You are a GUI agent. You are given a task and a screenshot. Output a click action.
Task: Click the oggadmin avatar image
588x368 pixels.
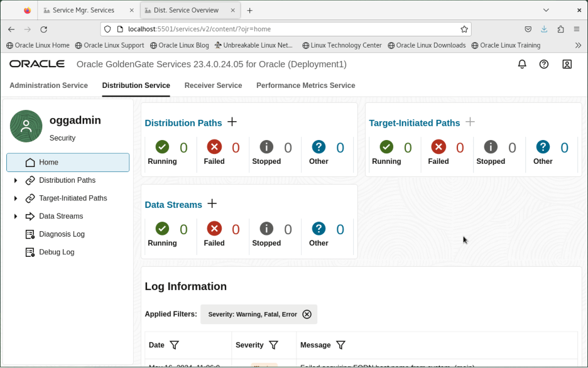point(26,126)
